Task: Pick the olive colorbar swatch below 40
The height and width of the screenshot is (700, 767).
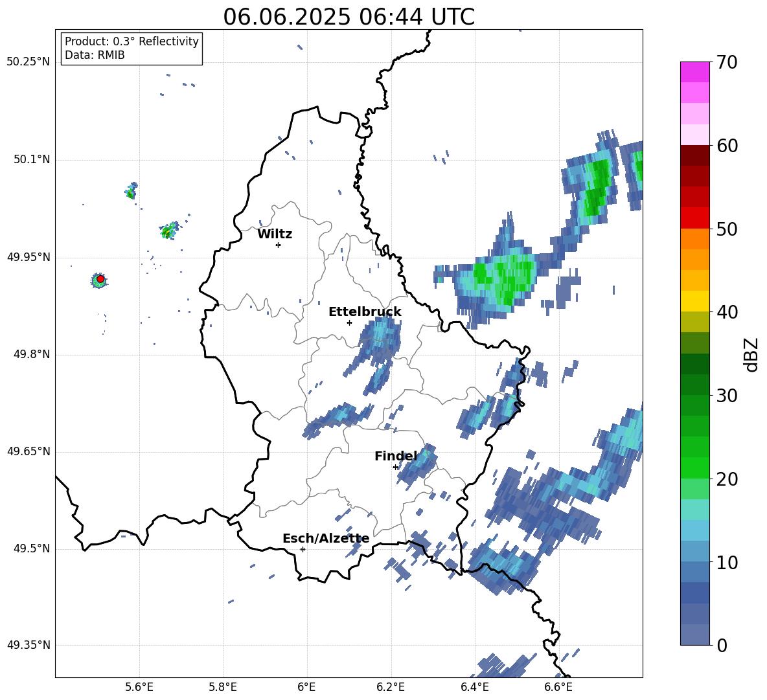Action: pos(694,322)
